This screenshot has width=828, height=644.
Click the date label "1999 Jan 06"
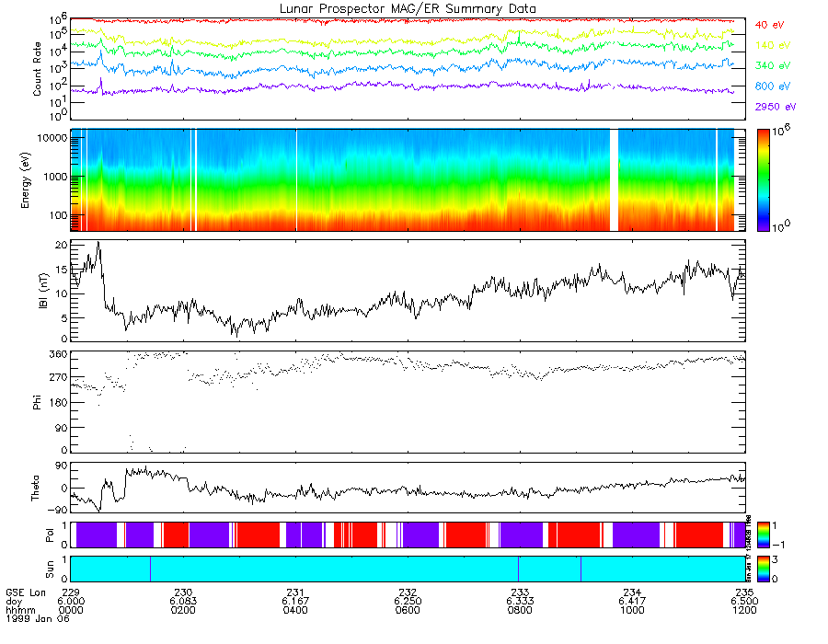point(38,618)
